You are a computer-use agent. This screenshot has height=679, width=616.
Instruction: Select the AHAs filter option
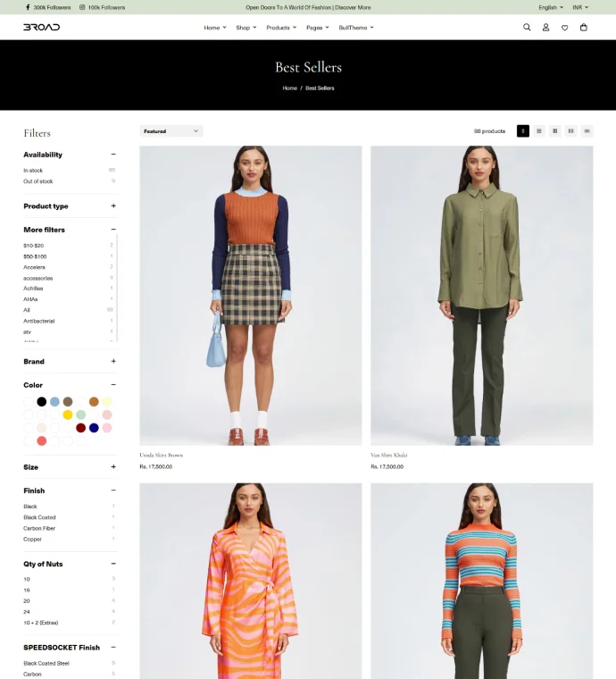coord(30,299)
